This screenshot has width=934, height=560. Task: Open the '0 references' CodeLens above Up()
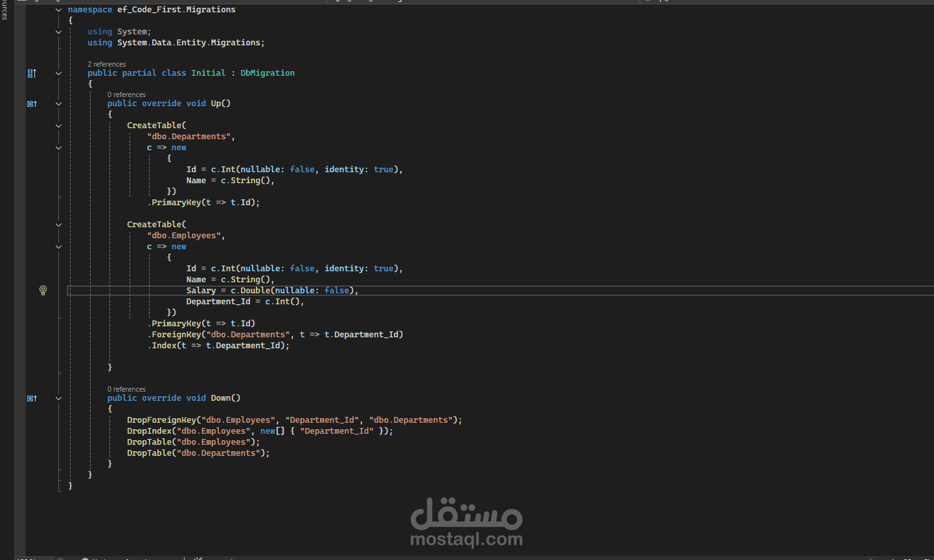tap(126, 95)
